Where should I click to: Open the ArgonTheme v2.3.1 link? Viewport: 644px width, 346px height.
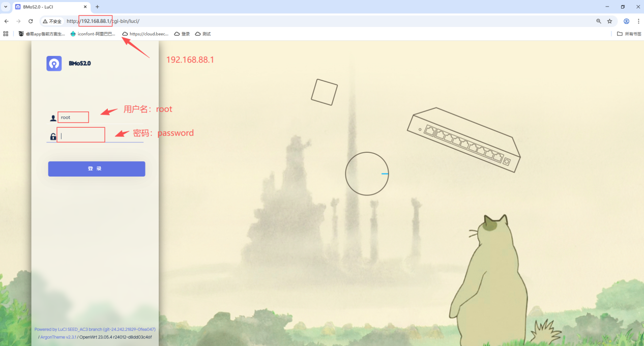point(58,337)
